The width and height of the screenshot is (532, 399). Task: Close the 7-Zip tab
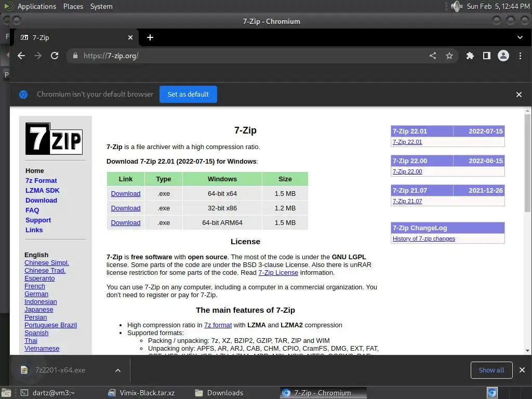130,37
